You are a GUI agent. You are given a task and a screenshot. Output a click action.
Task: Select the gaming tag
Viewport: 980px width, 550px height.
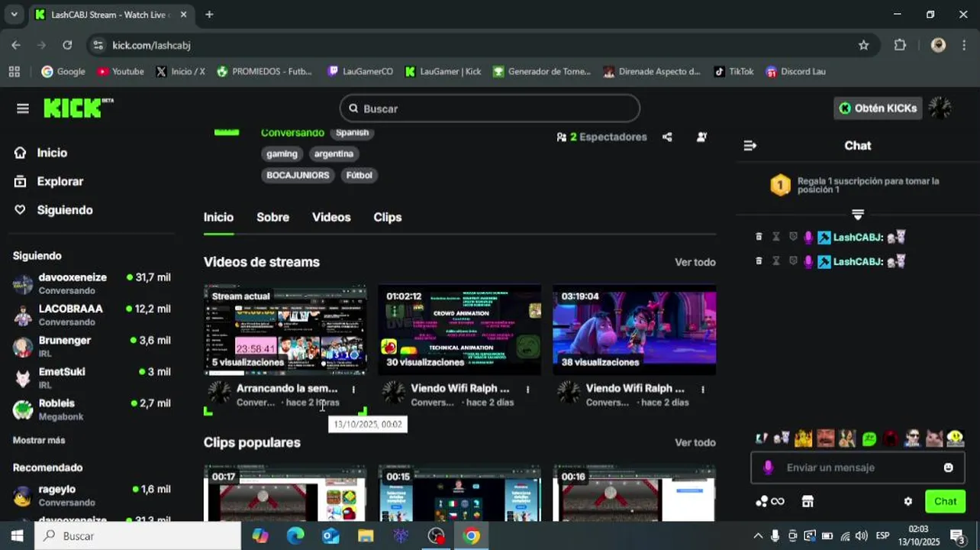pyautogui.click(x=282, y=154)
